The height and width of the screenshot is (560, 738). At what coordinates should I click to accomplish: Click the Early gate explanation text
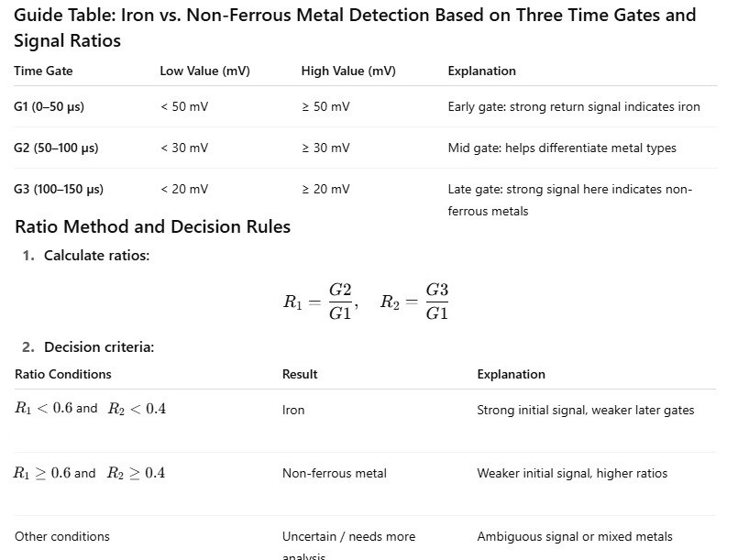pos(573,106)
